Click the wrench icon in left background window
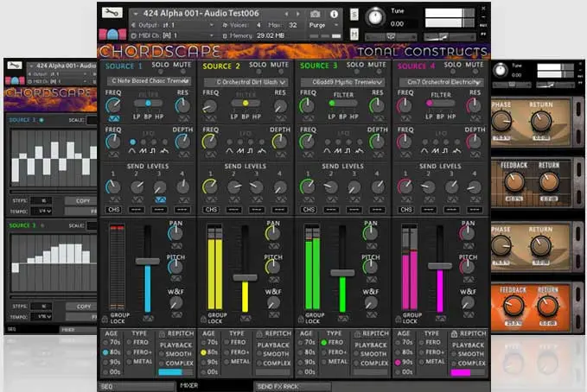This screenshot has width=587, height=392. 15,66
